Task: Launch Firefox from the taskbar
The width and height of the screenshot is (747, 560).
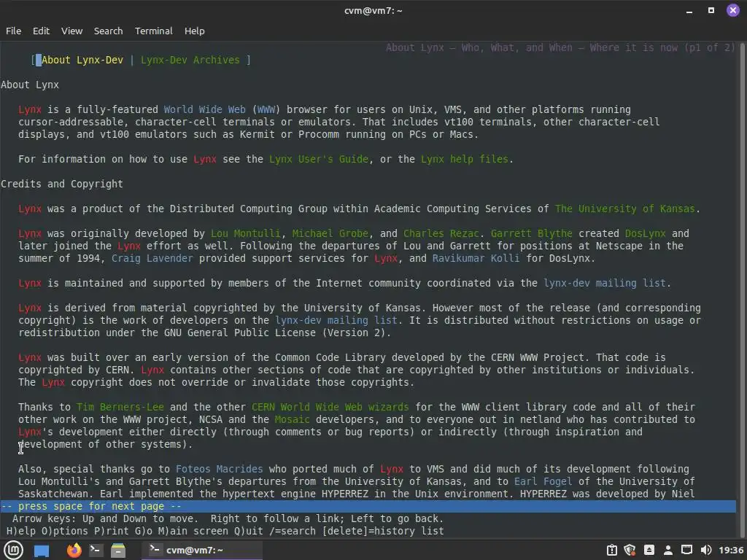Action: tap(74, 550)
